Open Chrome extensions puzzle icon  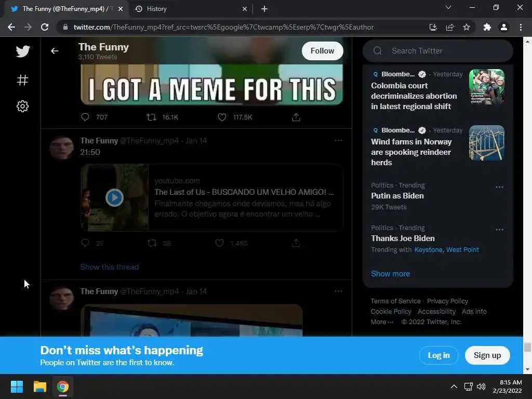(x=487, y=27)
